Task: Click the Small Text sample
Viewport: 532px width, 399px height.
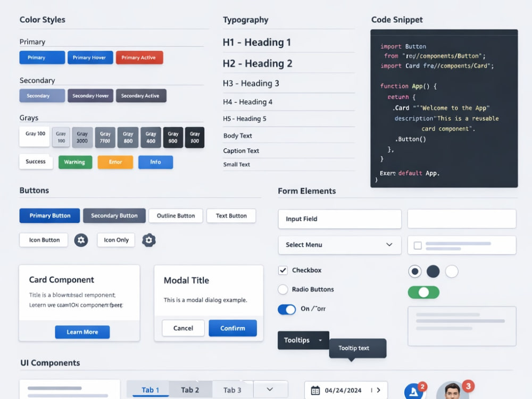Action: [237, 164]
